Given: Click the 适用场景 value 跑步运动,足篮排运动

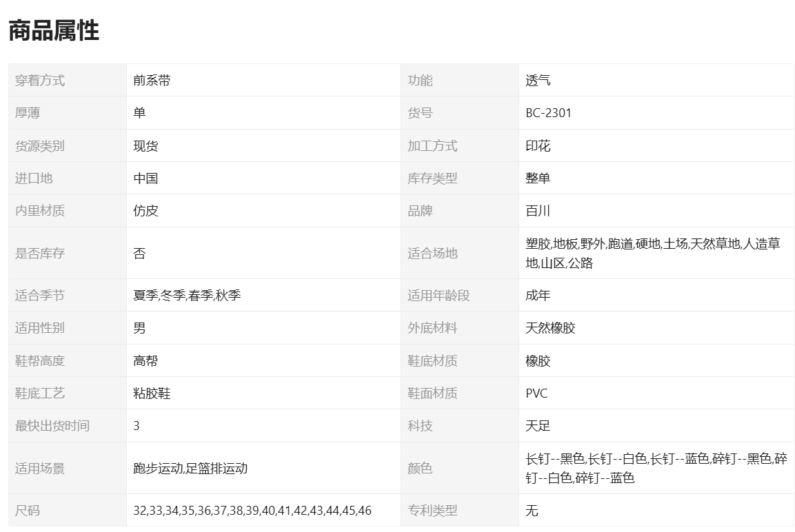Looking at the screenshot, I should point(190,469).
